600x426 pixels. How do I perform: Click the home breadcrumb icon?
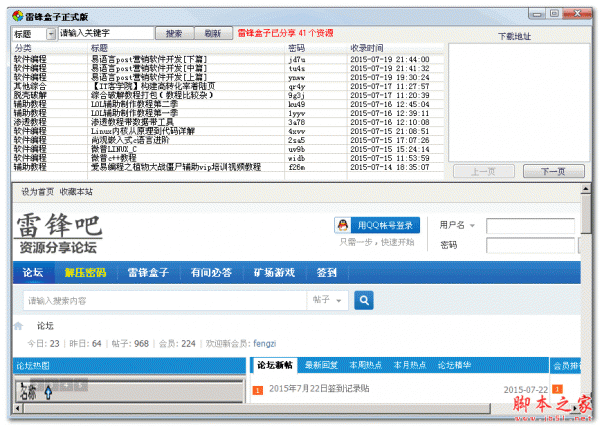18,326
